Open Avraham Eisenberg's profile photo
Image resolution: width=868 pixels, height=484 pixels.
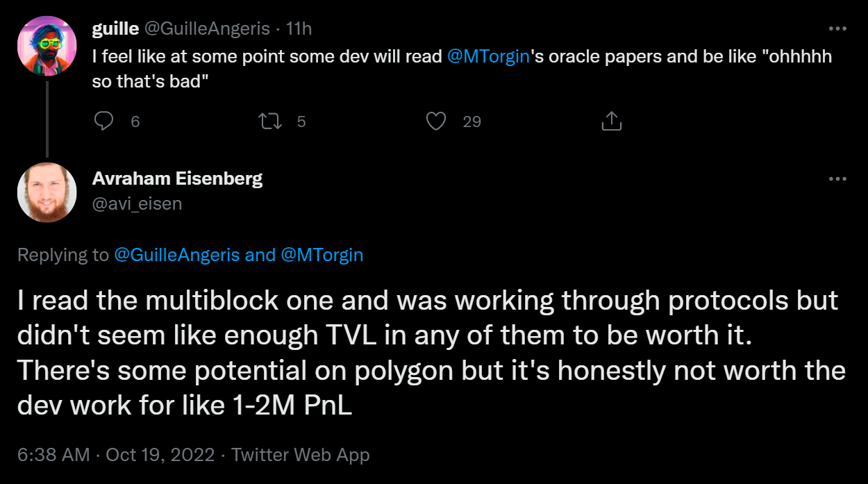47,192
